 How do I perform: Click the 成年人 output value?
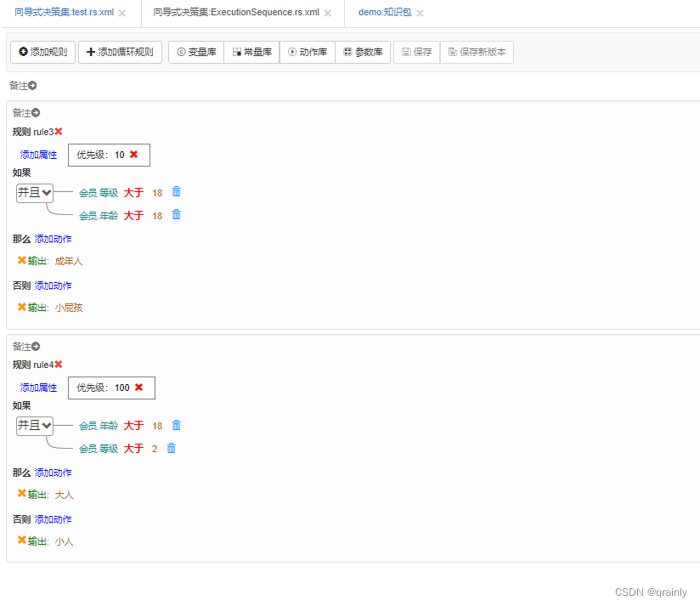coord(68,261)
